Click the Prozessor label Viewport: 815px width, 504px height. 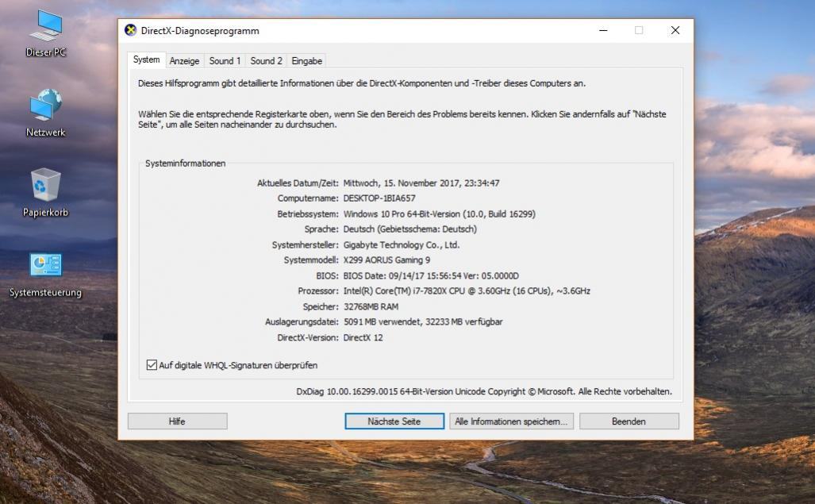tap(318, 291)
